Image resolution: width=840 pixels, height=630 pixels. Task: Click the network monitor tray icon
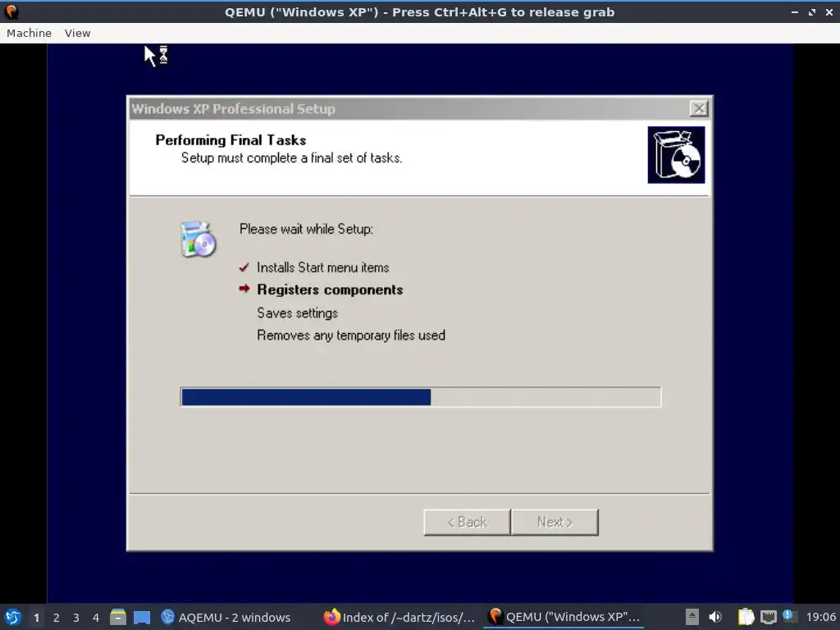click(768, 617)
